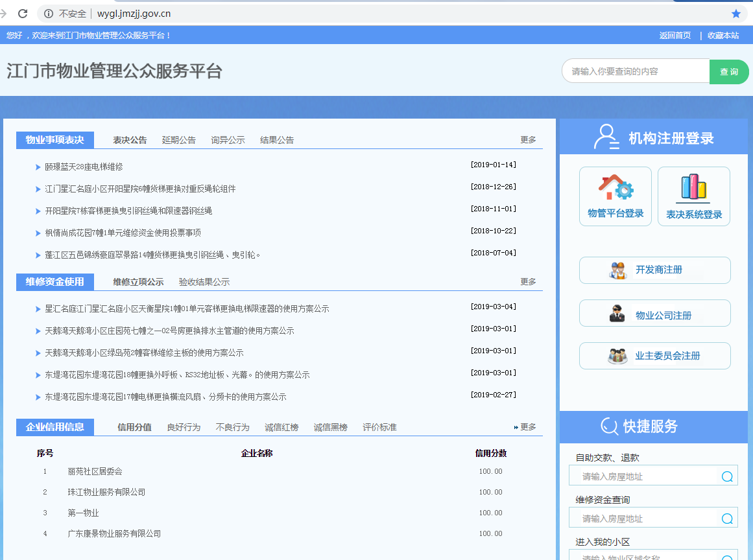Click search icon in 维修资金查询 field
The width and height of the screenshot is (753, 560).
[727, 519]
